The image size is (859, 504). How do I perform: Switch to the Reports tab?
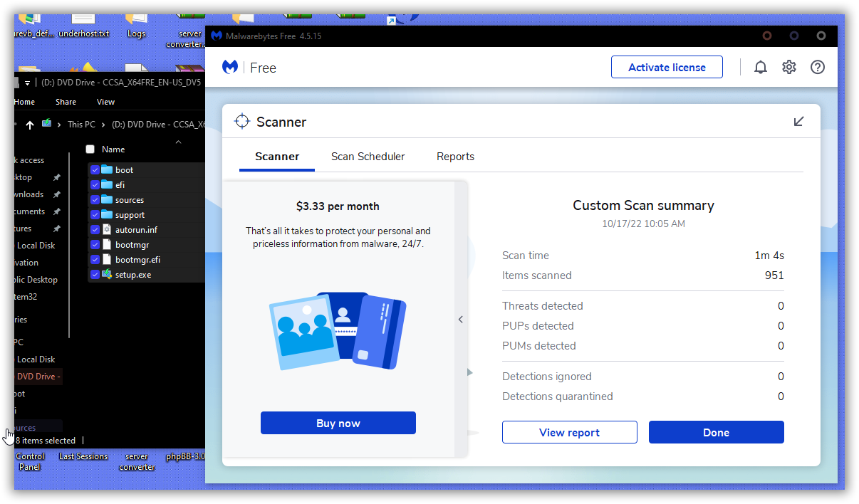456,157
